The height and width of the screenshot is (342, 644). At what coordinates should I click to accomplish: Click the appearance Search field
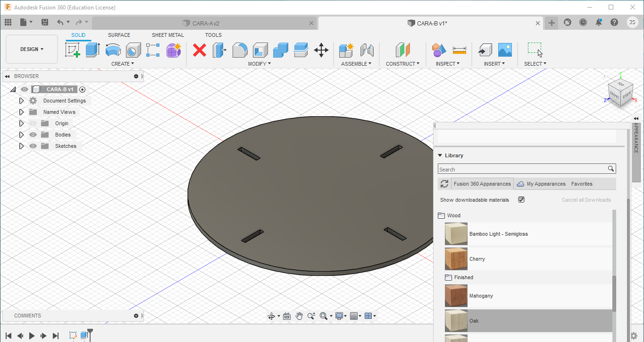click(521, 169)
